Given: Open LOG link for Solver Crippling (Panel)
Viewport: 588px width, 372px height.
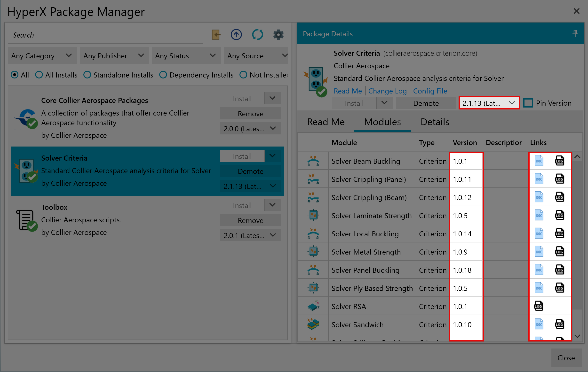Looking at the screenshot, I should coord(559,179).
